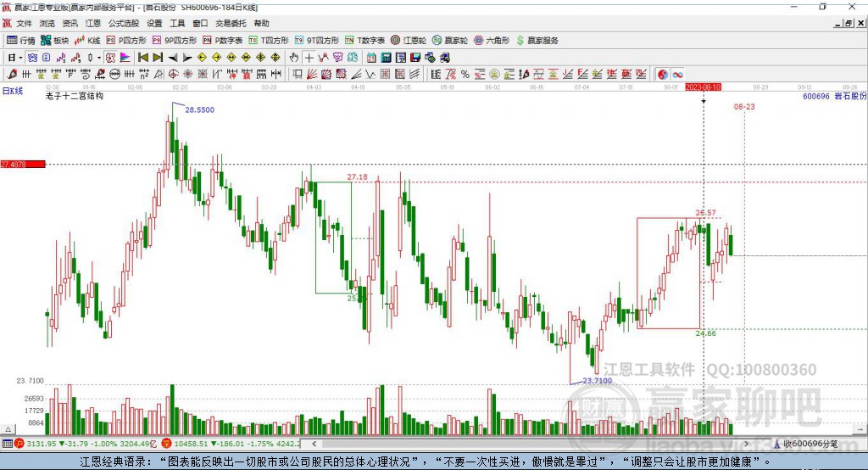The image size is (868, 470).
Task: Open the P四方形 square tool
Action: pos(126,41)
